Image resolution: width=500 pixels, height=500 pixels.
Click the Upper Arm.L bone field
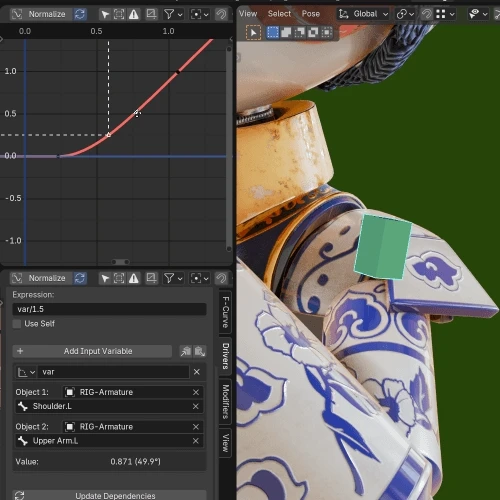(x=109, y=441)
